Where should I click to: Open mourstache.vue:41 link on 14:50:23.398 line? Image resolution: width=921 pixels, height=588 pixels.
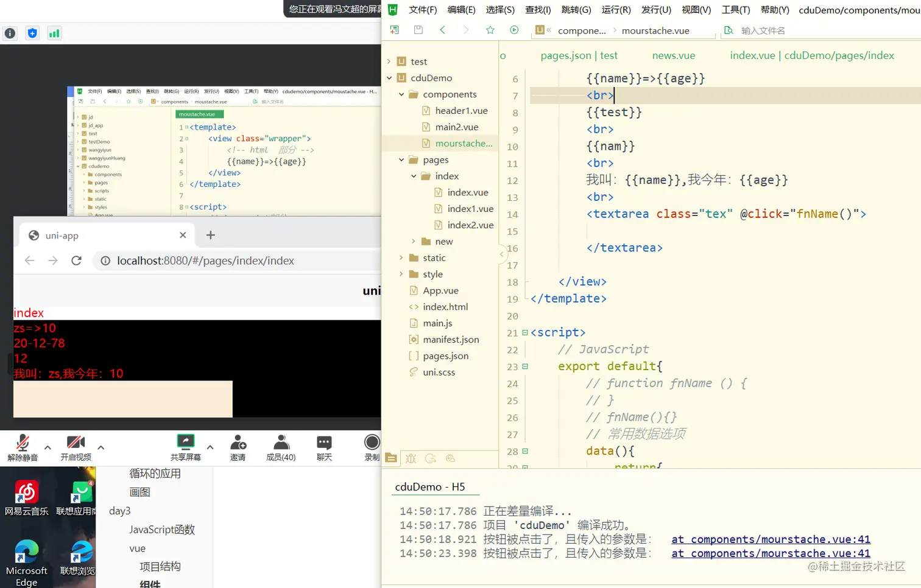[771, 553]
